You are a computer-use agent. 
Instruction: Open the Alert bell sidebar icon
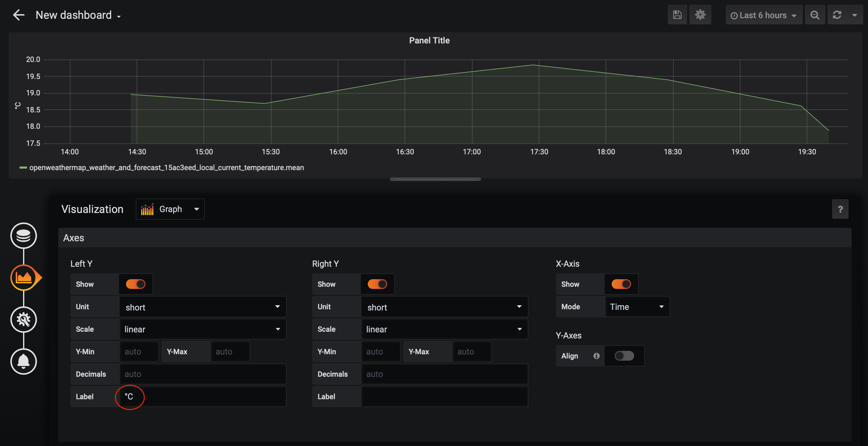(23, 361)
